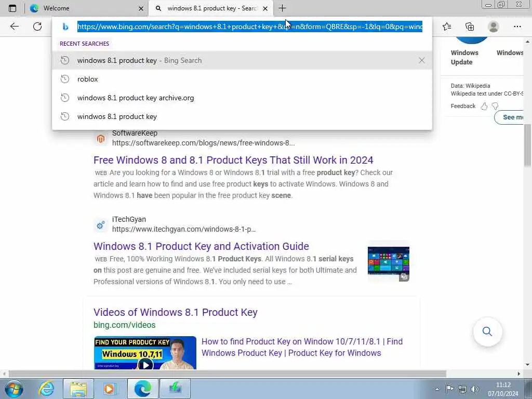
Task: Open the tab actions menu icon
Action: pyautogui.click(x=12, y=8)
